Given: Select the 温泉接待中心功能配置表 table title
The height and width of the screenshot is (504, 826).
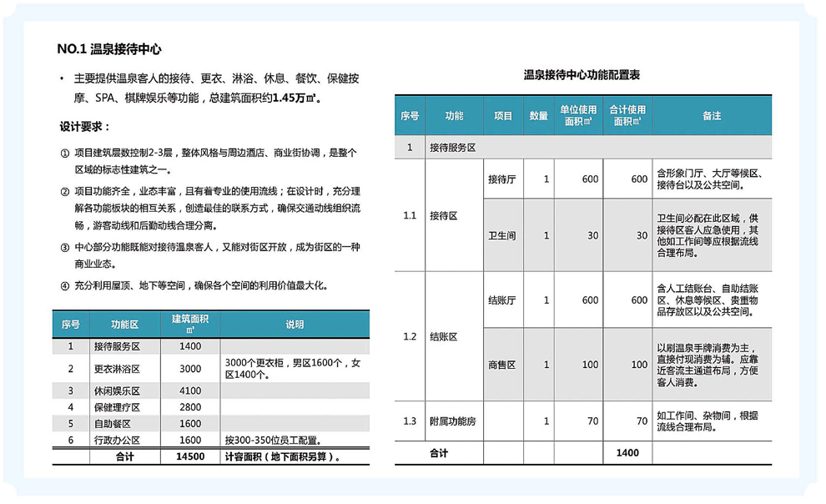Looking at the screenshot, I should tap(582, 75).
